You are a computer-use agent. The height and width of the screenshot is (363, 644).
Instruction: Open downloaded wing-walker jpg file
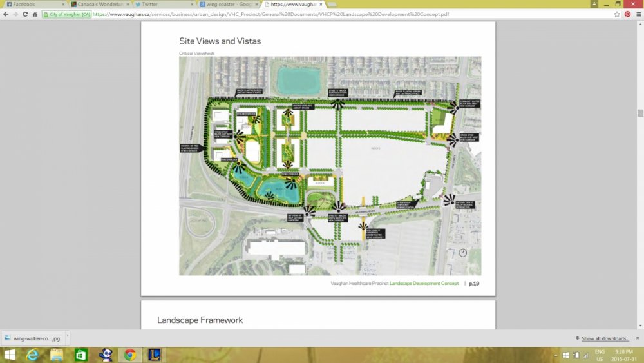point(31,338)
